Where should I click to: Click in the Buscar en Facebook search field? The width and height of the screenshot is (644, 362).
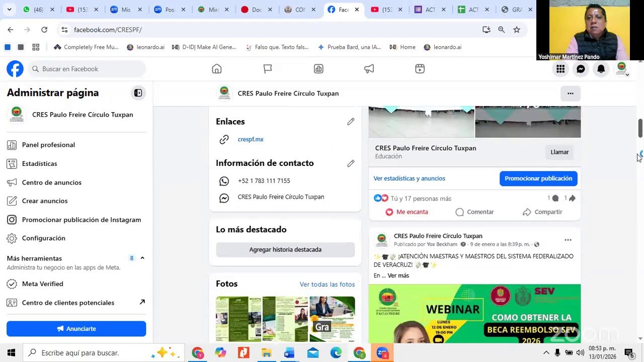pyautogui.click(x=87, y=69)
